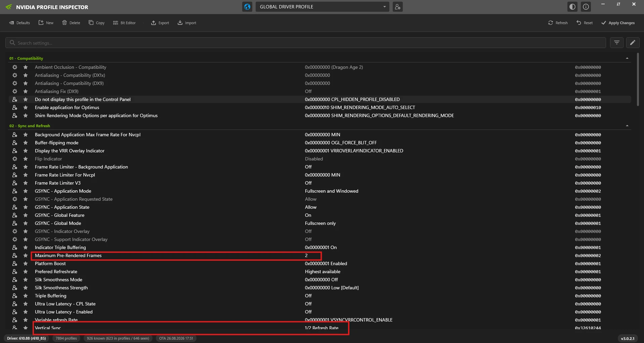
Task: Copy the current profile
Action: [97, 23]
